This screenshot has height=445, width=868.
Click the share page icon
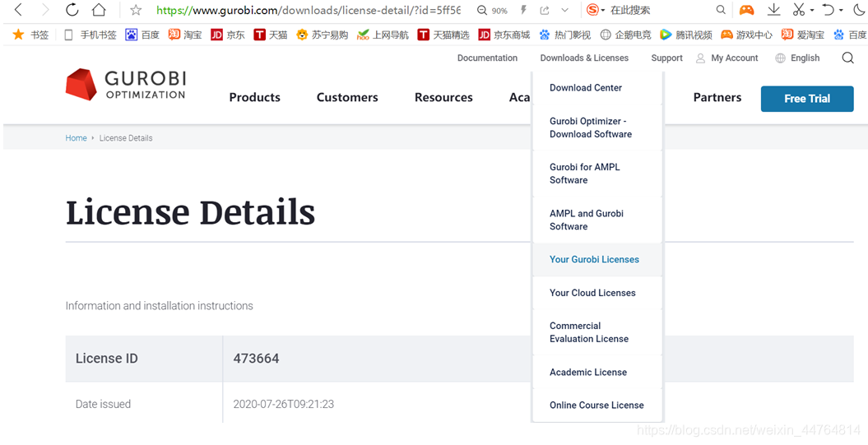click(x=544, y=10)
